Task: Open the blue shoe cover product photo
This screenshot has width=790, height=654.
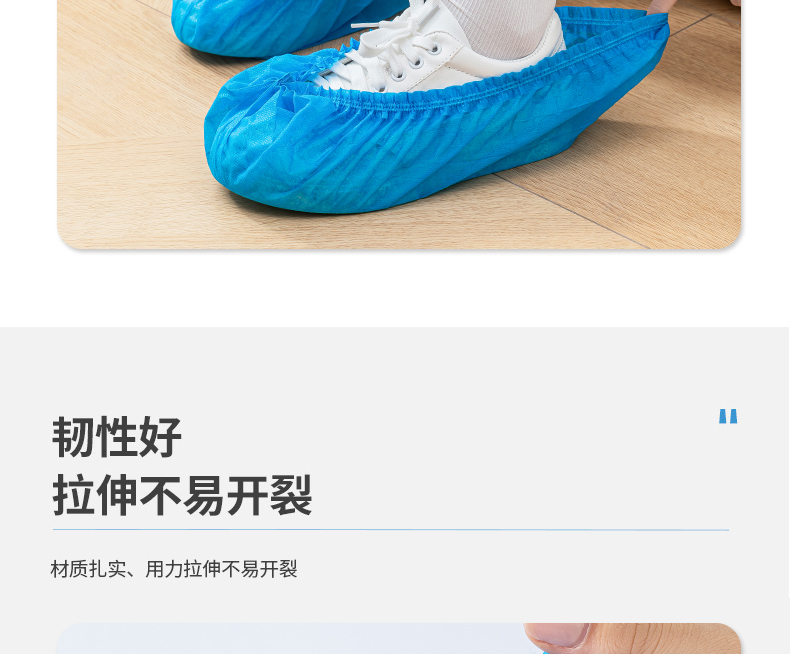Action: 399,124
